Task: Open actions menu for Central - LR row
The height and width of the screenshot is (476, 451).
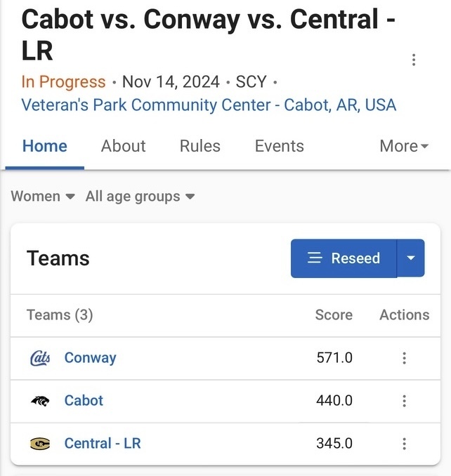Action: 404,444
